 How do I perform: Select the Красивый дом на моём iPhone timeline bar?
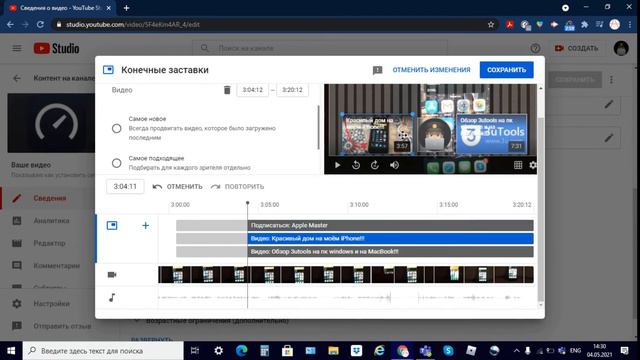point(390,238)
